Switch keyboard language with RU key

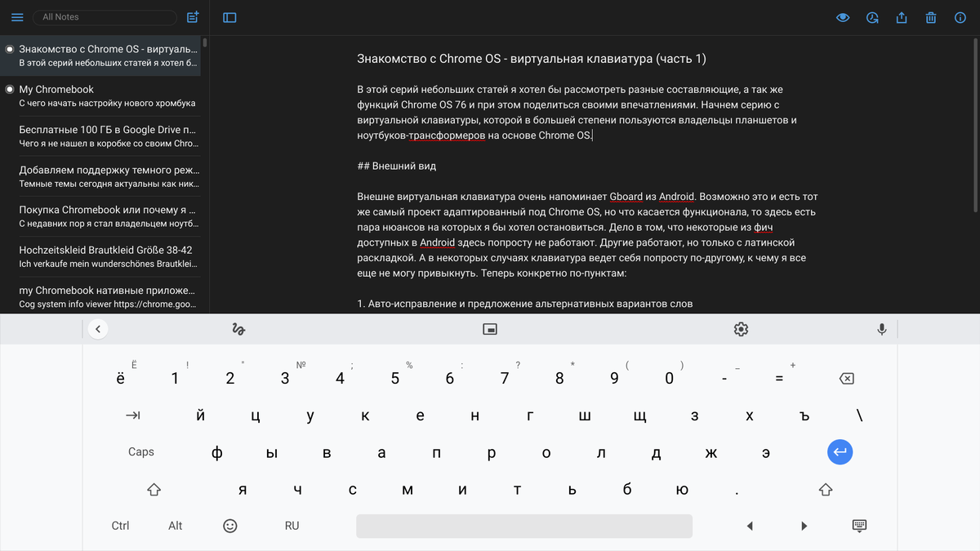pyautogui.click(x=292, y=526)
